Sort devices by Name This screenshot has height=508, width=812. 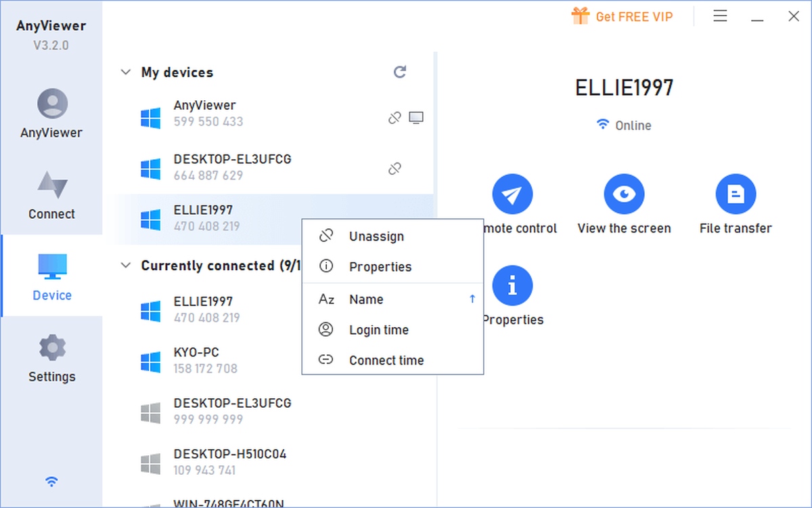pos(366,299)
